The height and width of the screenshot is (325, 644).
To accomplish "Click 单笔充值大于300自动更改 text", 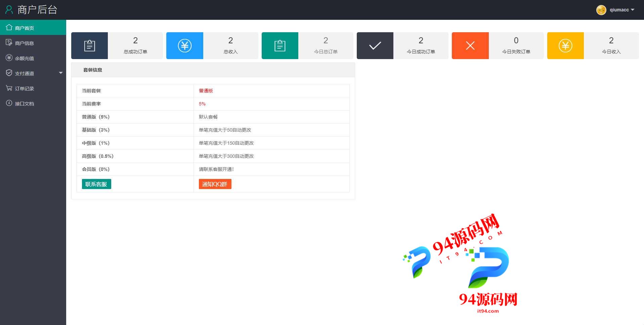I will (226, 156).
